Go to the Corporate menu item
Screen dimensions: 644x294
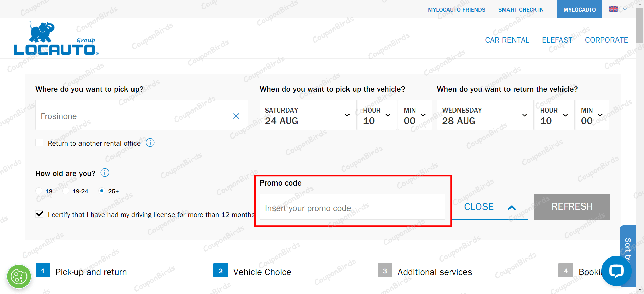[606, 40]
